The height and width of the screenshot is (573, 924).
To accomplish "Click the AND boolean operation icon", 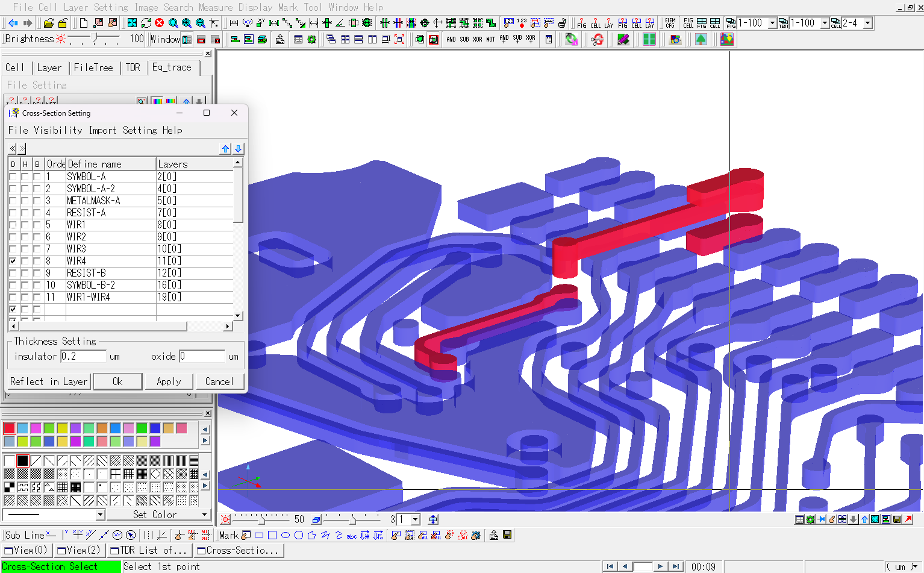I will tap(451, 39).
